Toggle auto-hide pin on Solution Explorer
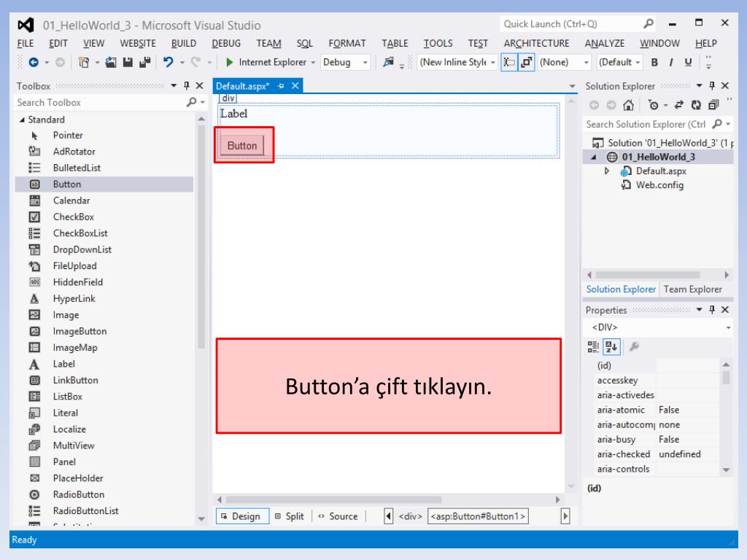The width and height of the screenshot is (747, 560). (712, 86)
